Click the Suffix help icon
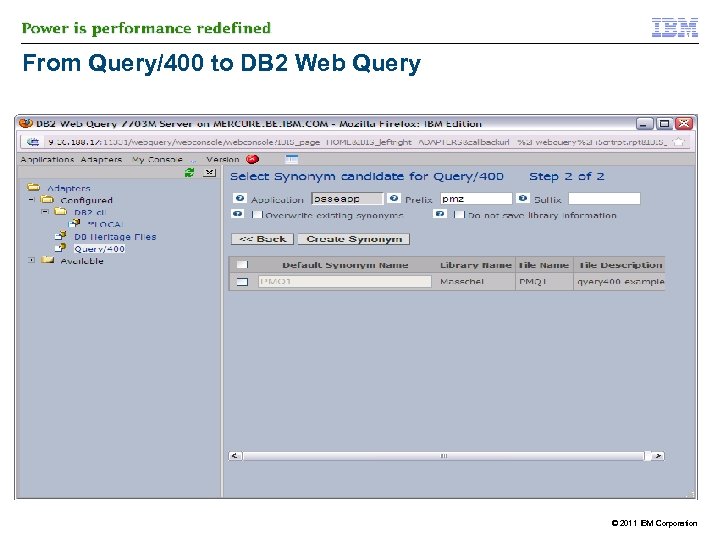The height and width of the screenshot is (540, 720). 523,198
